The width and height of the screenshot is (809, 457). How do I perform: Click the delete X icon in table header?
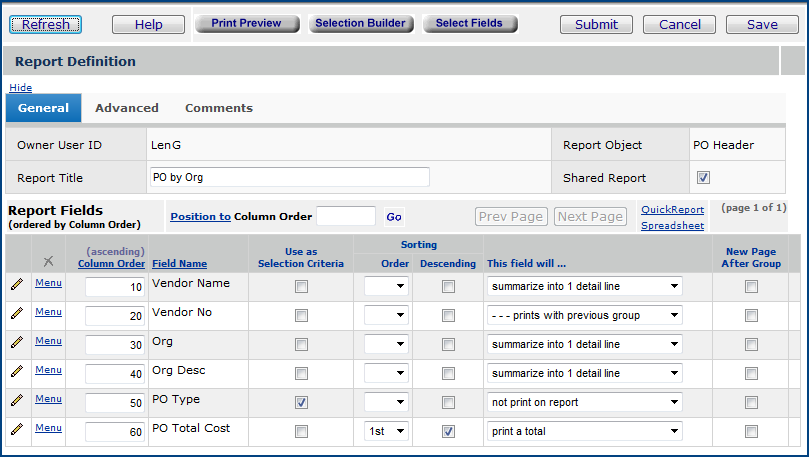click(48, 261)
